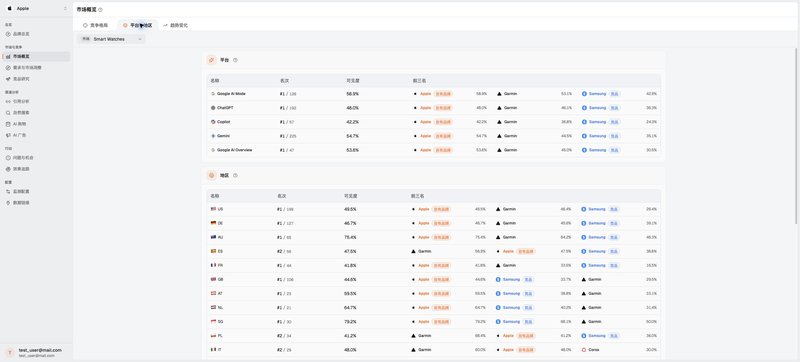This screenshot has height=362, width=800.
Task: Click the 79.2% visibility in SG row
Action: click(x=350, y=322)
